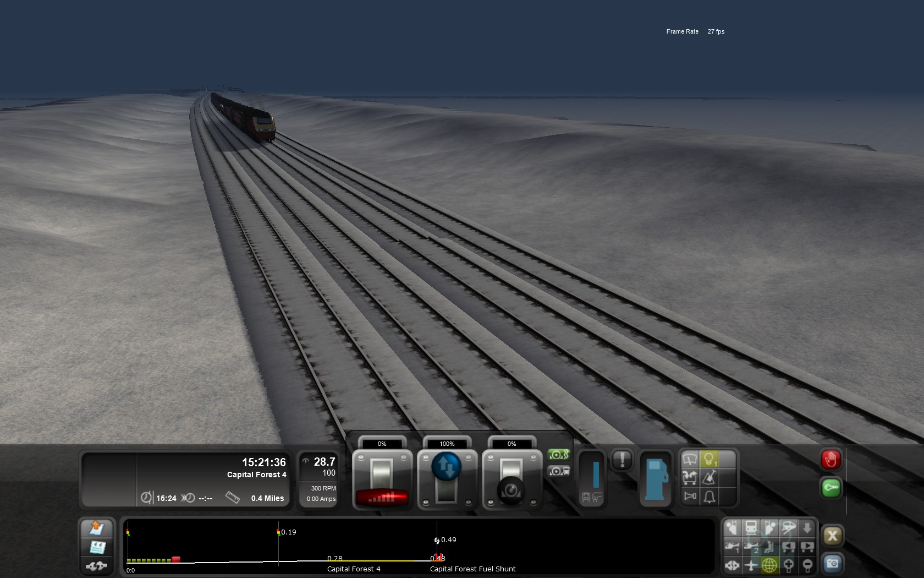Take screenshot with blue camera button

click(x=832, y=563)
